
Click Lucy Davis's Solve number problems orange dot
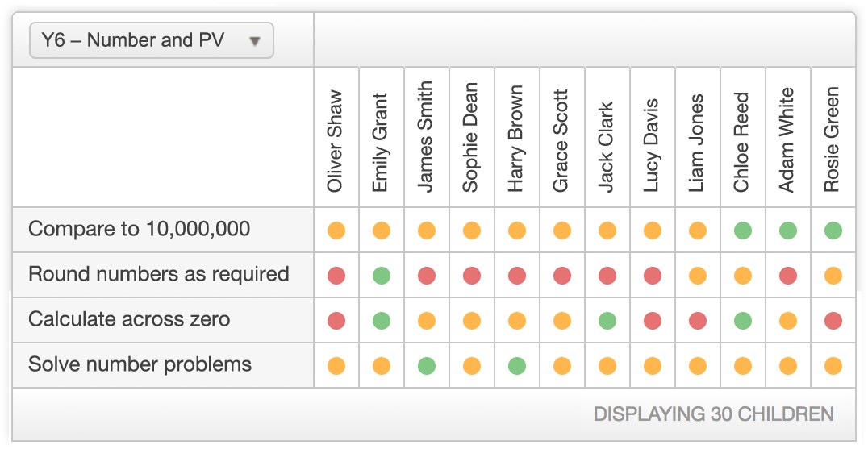click(x=652, y=366)
